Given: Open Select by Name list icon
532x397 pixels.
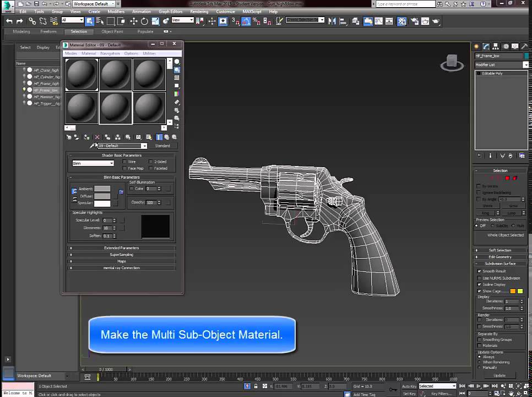Looking at the screenshot, I should click(x=100, y=21).
